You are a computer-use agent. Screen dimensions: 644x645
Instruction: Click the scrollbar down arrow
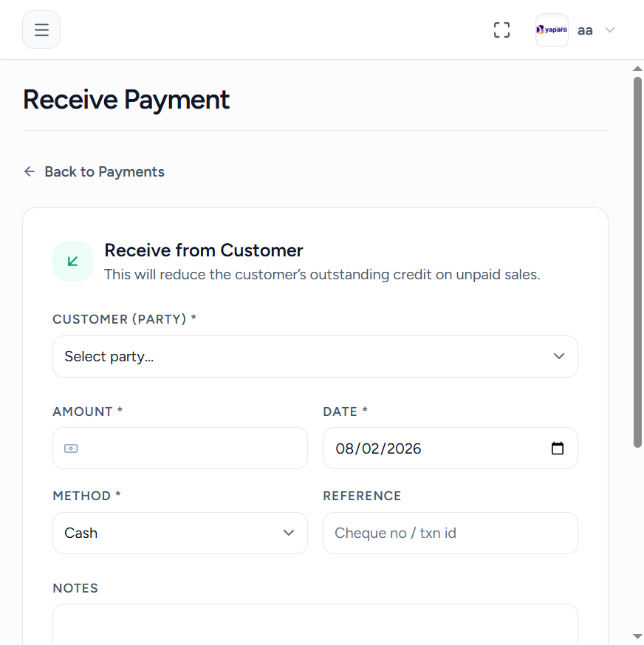tap(637, 637)
